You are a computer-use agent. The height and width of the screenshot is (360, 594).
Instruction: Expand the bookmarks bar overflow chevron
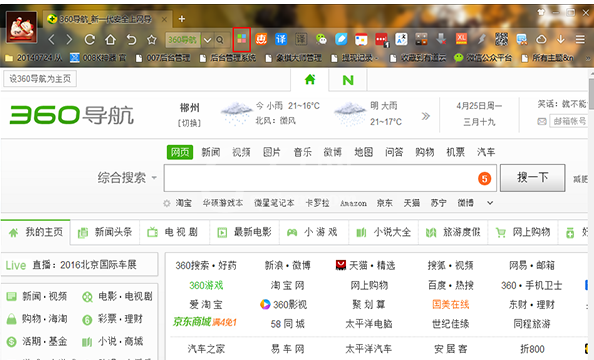[x=588, y=58]
